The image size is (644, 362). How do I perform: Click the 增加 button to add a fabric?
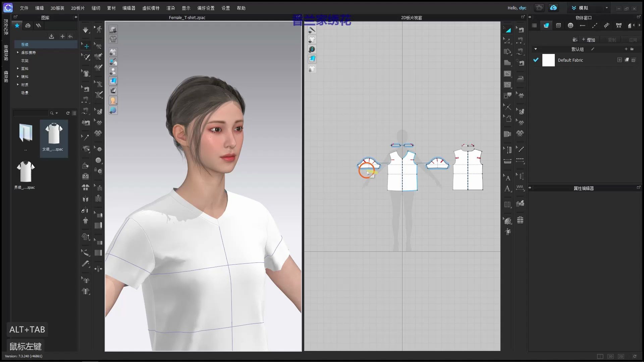(589, 40)
